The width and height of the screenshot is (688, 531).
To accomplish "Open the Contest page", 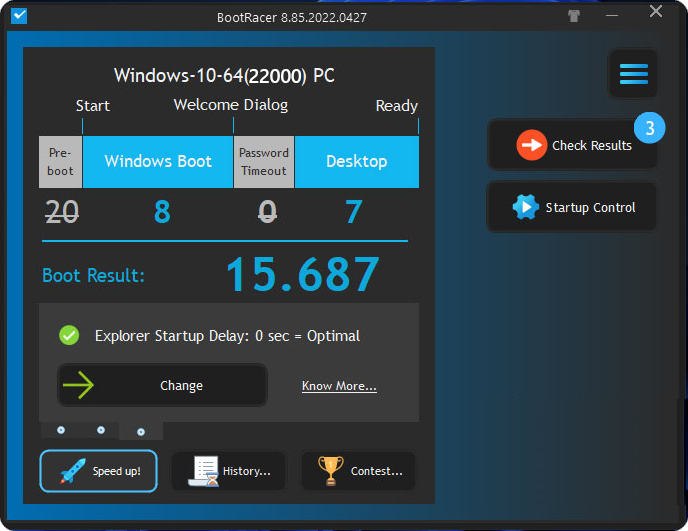I will [358, 471].
